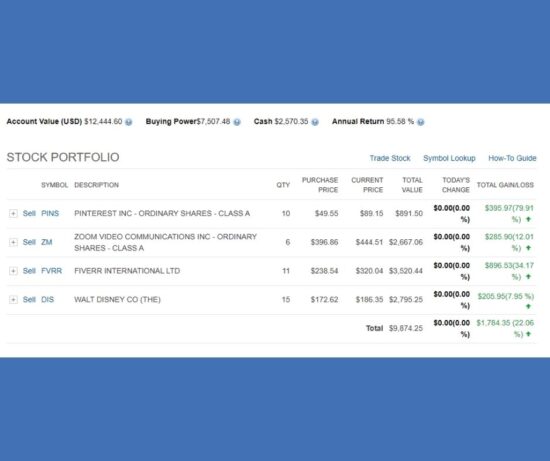Click the TOTAL VALUE column header
This screenshot has height=461, width=550.
[x=412, y=185]
